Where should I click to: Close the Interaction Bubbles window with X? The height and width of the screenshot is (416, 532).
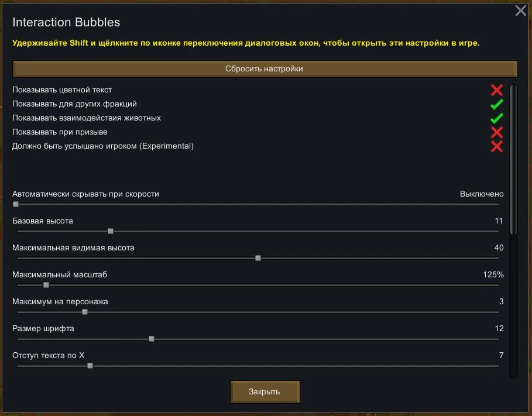pyautogui.click(x=520, y=11)
